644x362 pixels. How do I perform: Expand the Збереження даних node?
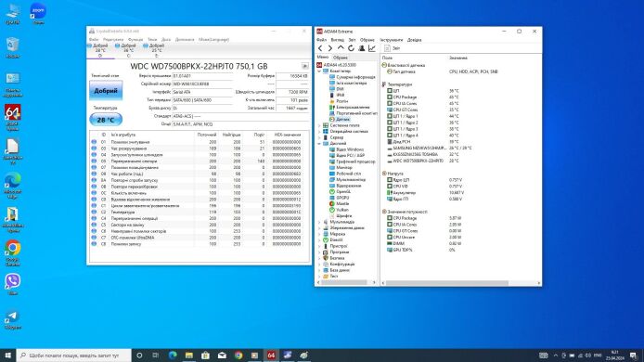[319, 228]
